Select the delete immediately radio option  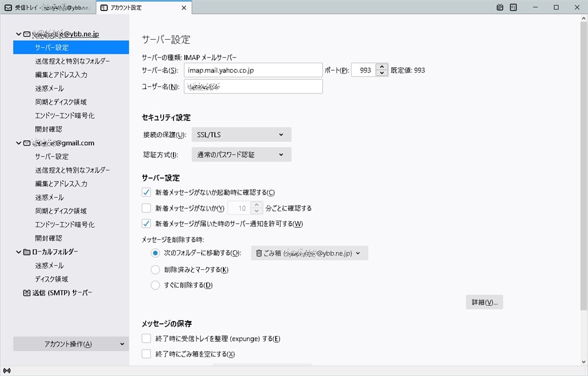click(155, 285)
